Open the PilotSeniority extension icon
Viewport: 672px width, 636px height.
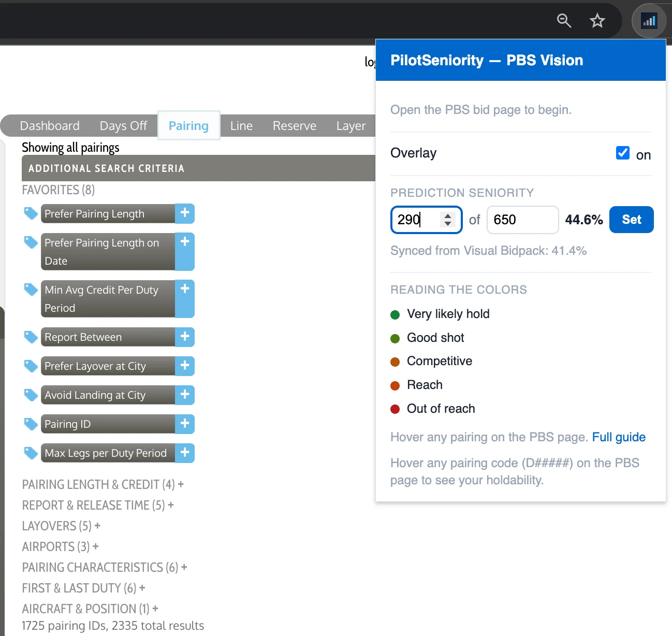coord(649,21)
